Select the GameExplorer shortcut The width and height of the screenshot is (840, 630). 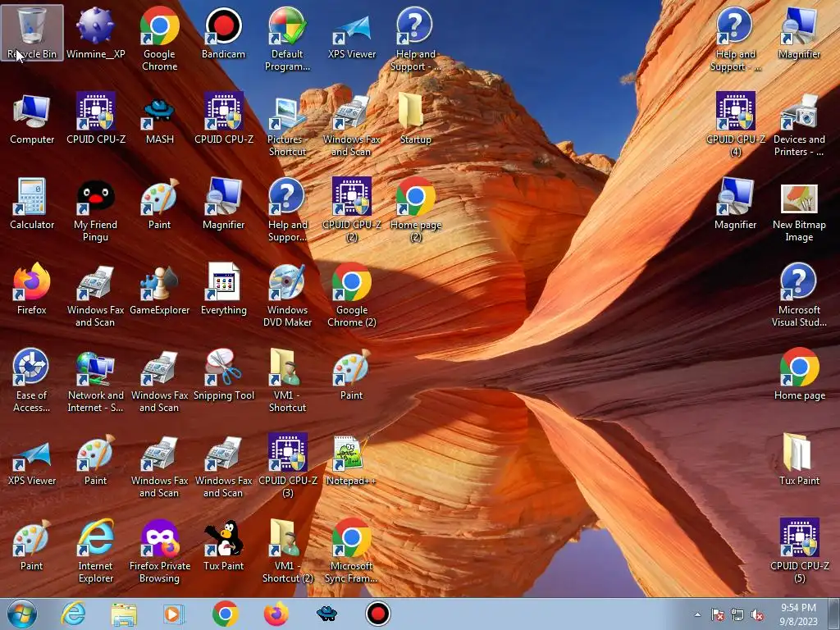tap(160, 289)
